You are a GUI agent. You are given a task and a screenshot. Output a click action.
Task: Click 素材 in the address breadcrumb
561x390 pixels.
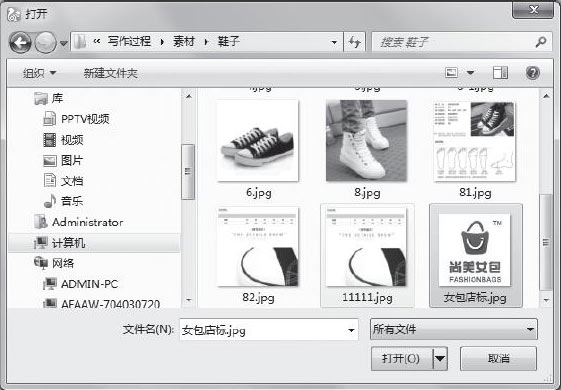pos(184,42)
